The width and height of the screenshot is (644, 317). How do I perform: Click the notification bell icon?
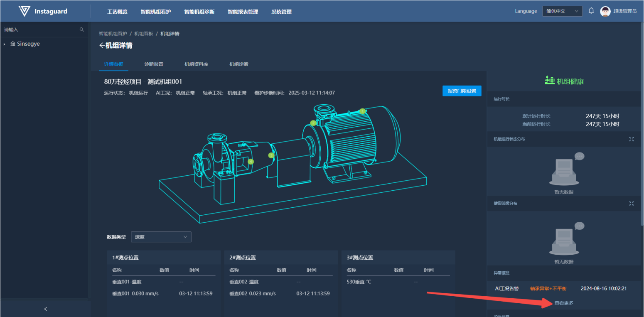[x=591, y=11]
